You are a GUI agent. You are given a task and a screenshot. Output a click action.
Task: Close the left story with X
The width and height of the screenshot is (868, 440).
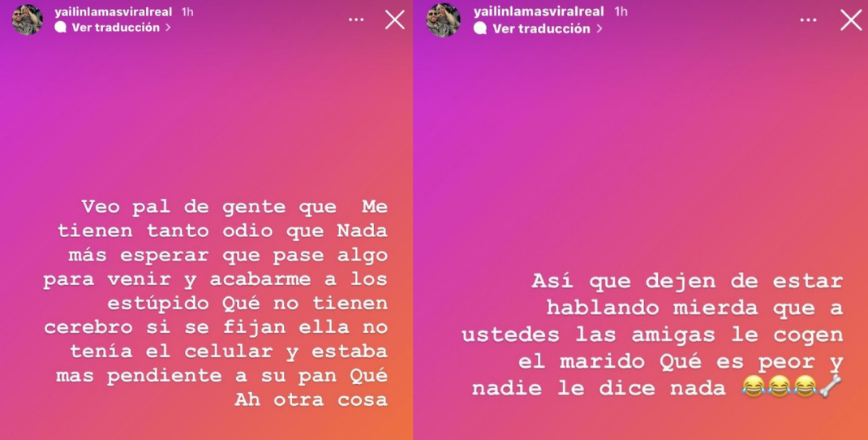point(395,20)
